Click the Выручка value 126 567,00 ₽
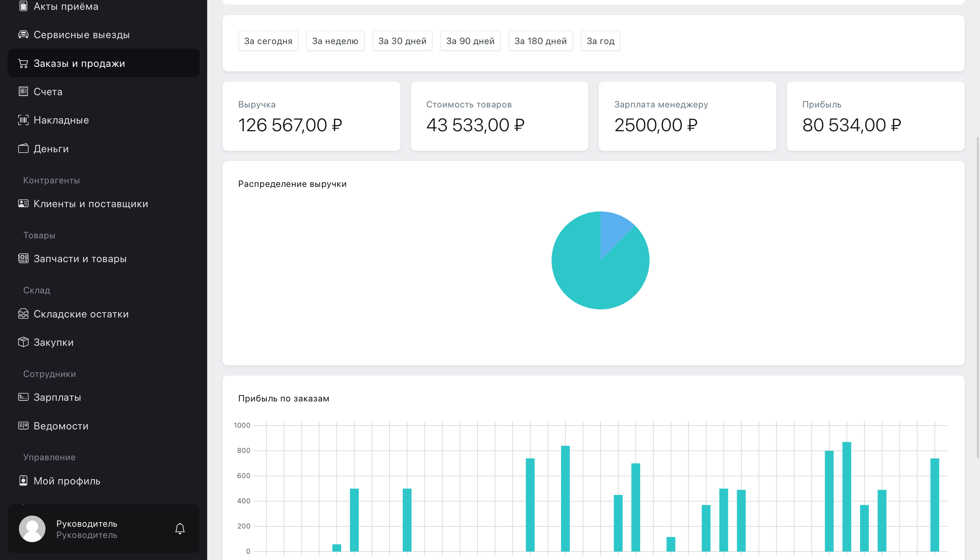Image resolution: width=980 pixels, height=560 pixels. pos(290,125)
